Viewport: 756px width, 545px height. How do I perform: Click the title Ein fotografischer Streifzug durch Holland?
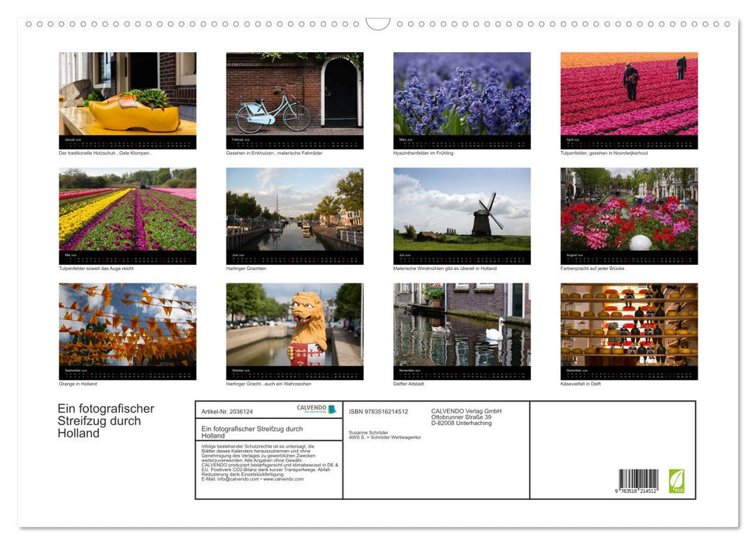[x=107, y=420]
